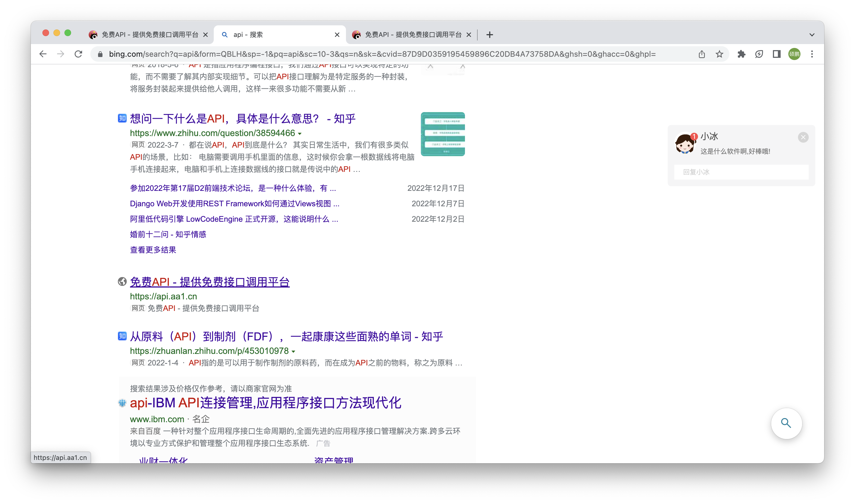Expand dropdown arrow next to zhihu question URL

(300, 134)
